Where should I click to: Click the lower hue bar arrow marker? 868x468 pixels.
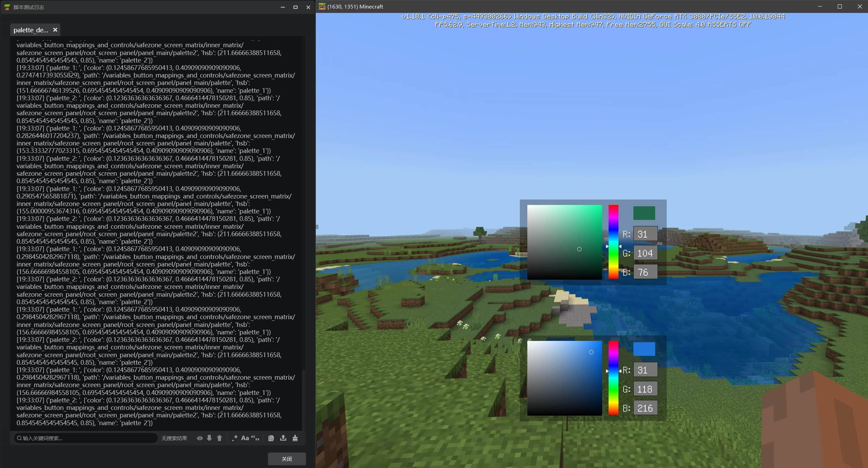click(x=614, y=371)
